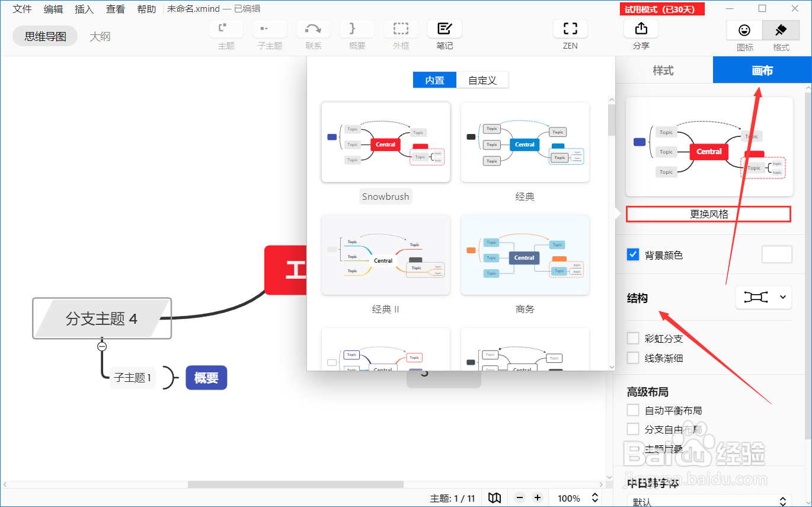Click the 更换风格 change style button

[x=708, y=213]
